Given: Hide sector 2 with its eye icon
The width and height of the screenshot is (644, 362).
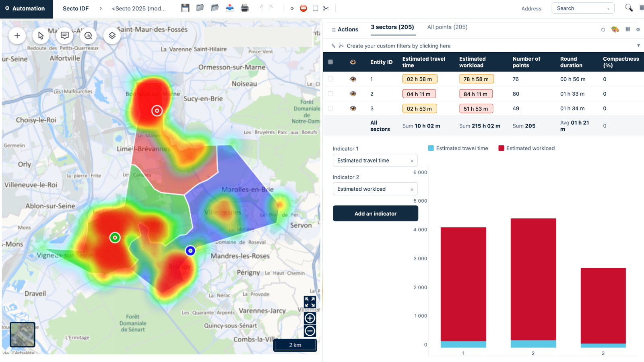Looking at the screenshot, I should [x=353, y=94].
